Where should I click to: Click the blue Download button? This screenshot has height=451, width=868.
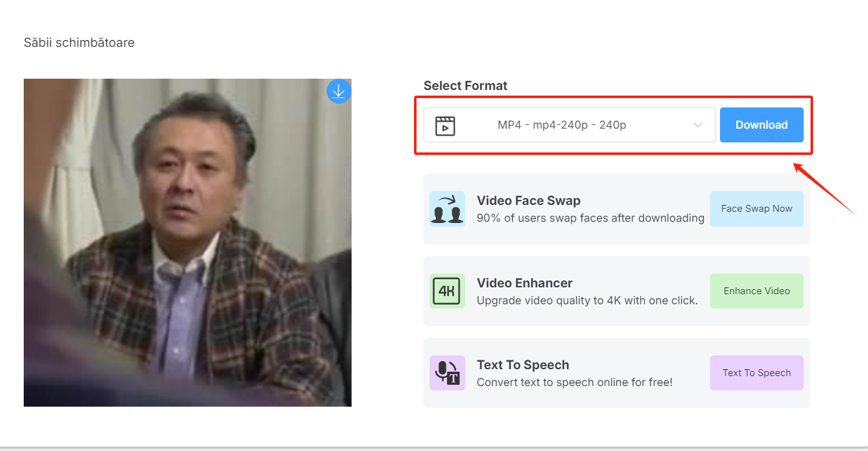761,124
